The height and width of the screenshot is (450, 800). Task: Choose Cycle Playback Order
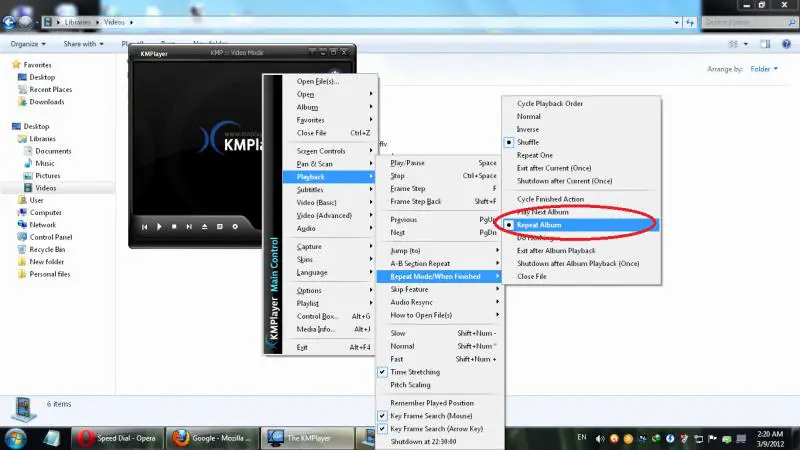coord(582,104)
